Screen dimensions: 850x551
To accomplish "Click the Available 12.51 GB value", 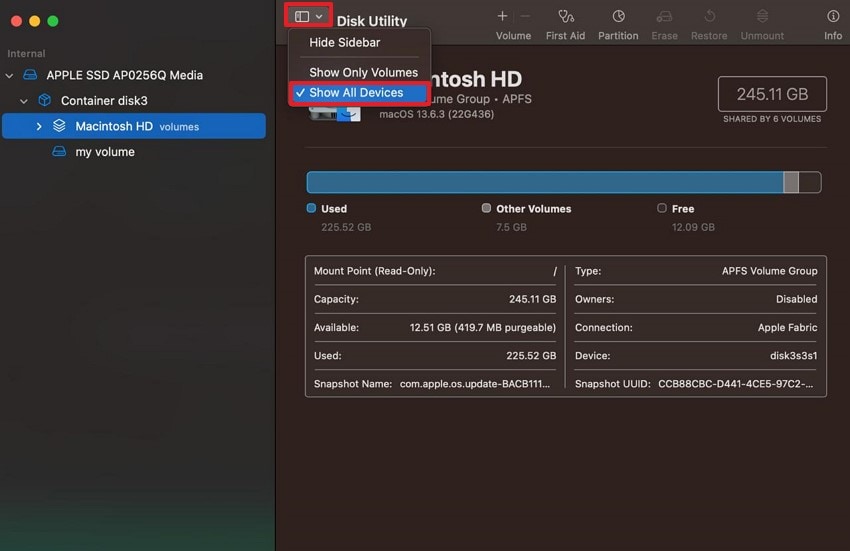I will tap(482, 328).
